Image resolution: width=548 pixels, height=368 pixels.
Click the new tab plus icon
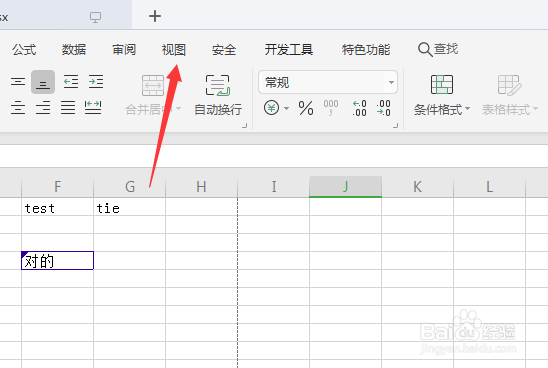click(155, 16)
